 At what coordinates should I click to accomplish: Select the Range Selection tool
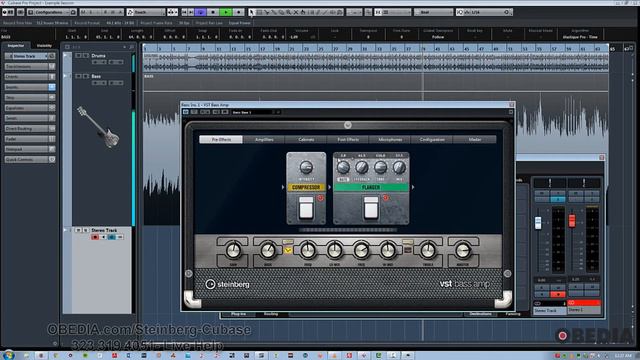(x=259, y=12)
